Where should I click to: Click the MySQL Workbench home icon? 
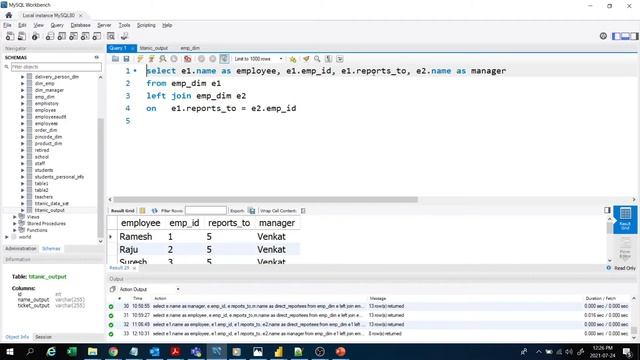(x=9, y=15)
